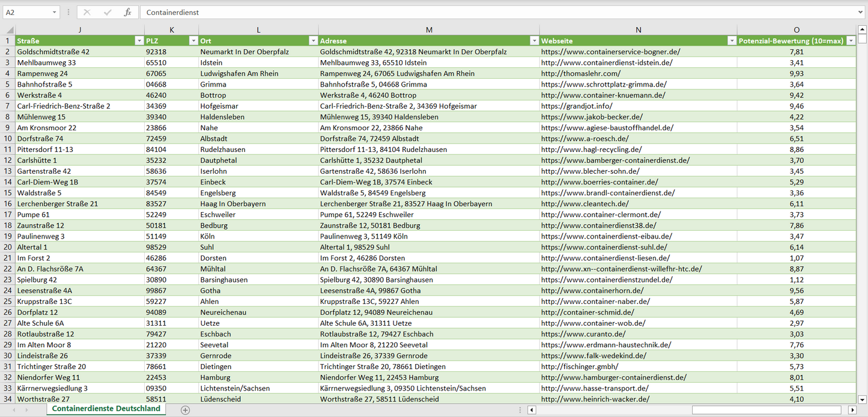Image resolution: width=868 pixels, height=417 pixels.
Task: Click the Cancel X icon in formula bar
Action: click(x=87, y=12)
